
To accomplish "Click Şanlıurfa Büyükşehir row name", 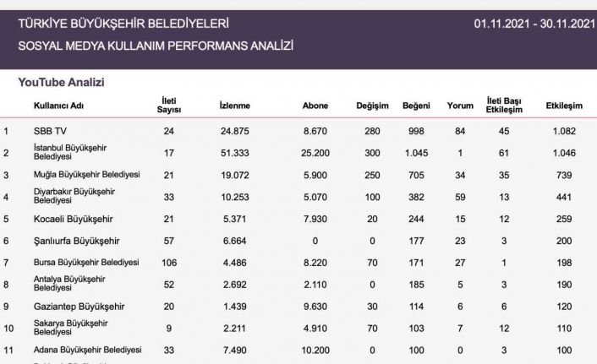I will point(75,241).
